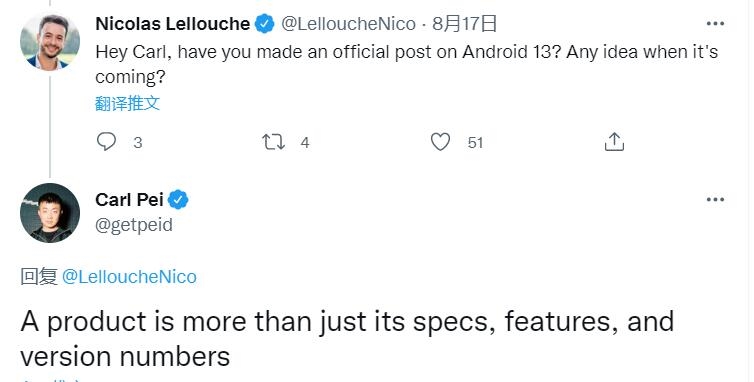Viewport: 754px width, 382px height.
Task: Click the @LelloucheNico handle beside the name
Action: pos(349,24)
